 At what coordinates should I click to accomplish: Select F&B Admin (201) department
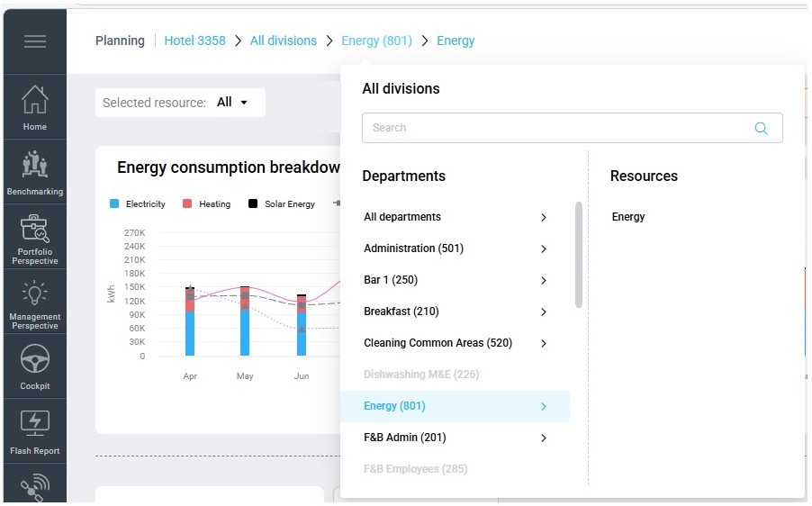pyautogui.click(x=404, y=438)
